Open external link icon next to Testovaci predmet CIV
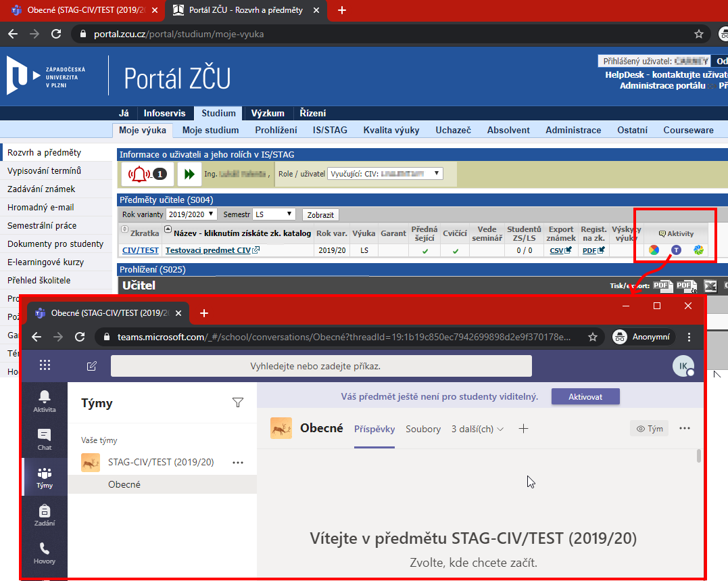 tap(256, 250)
